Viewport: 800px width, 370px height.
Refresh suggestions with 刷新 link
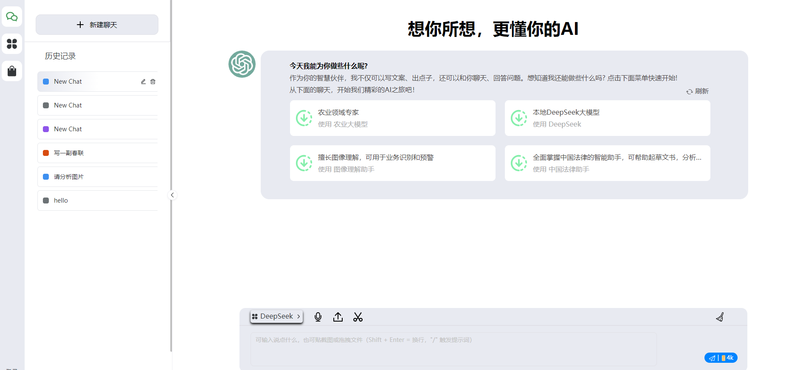pos(697,91)
